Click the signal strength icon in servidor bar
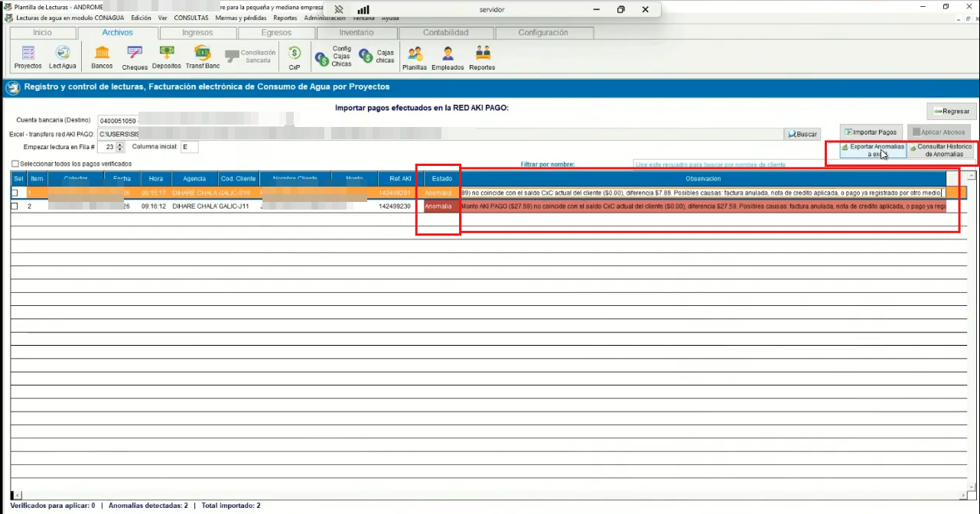This screenshot has height=514, width=980. tap(363, 9)
